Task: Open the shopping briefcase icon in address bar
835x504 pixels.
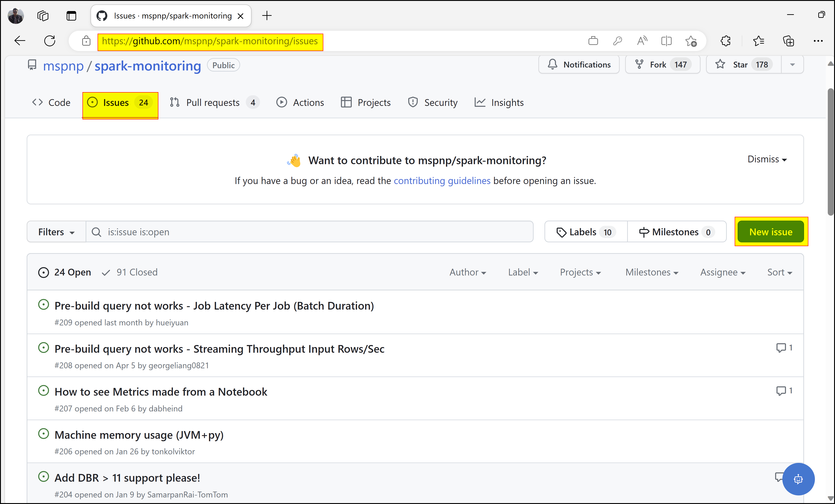Action: (593, 41)
